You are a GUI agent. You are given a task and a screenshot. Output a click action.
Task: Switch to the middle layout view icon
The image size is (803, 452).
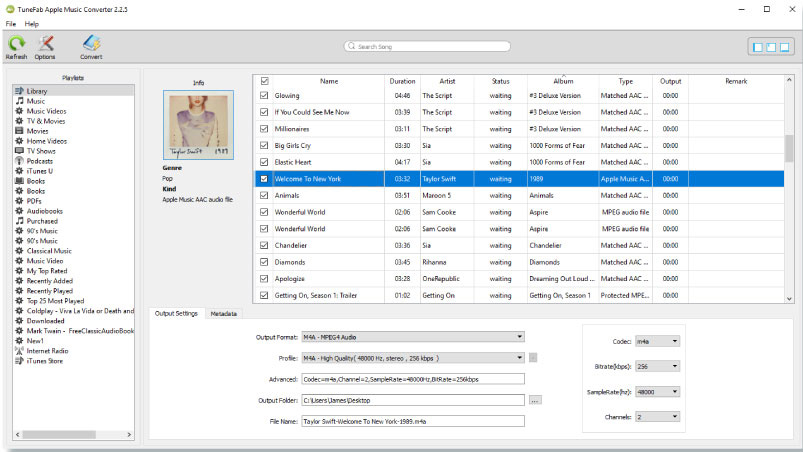tap(771, 47)
